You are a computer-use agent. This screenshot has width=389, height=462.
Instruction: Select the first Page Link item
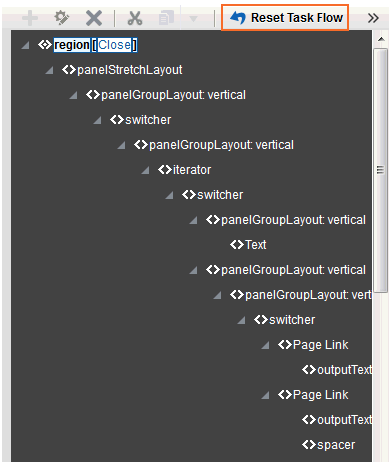click(320, 345)
